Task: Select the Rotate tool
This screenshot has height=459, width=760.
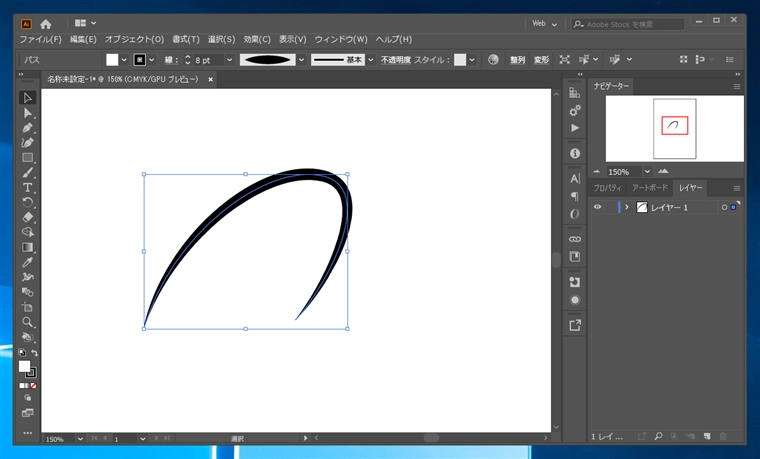Action: (x=27, y=202)
